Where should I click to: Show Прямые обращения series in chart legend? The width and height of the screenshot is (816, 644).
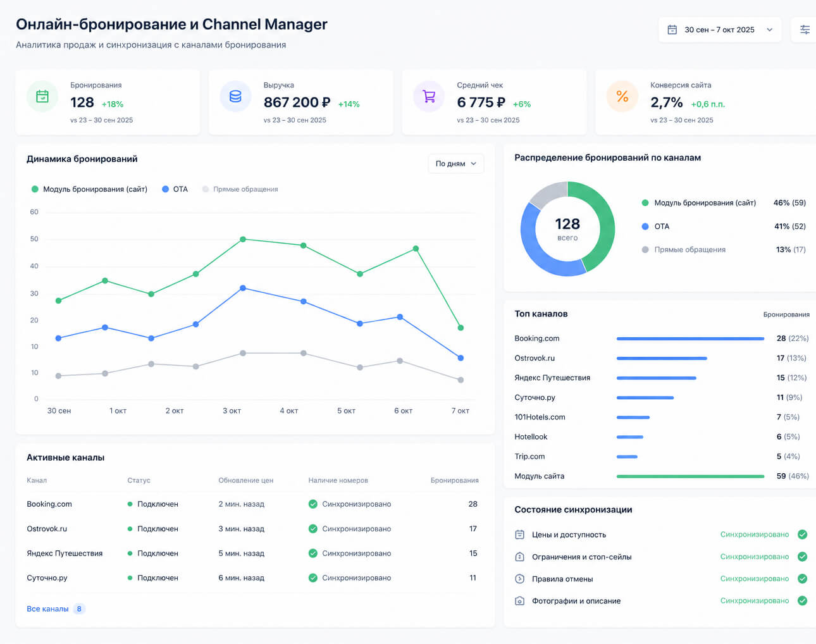point(240,189)
